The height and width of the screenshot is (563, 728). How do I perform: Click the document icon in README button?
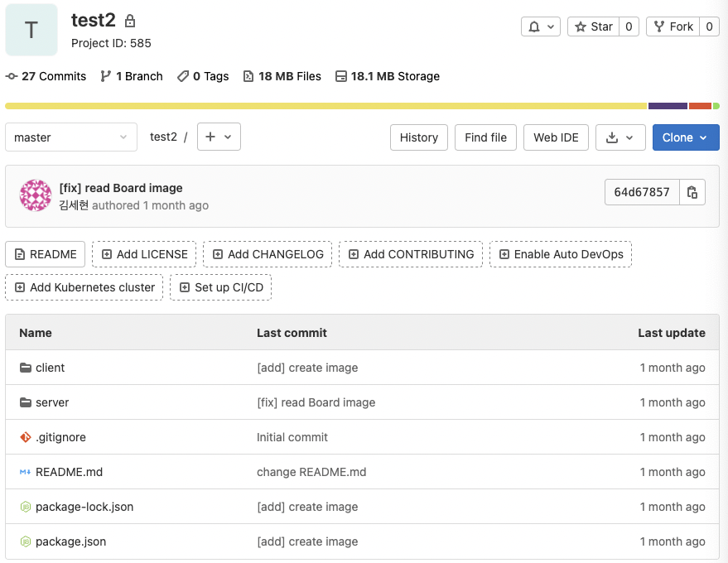tap(20, 254)
